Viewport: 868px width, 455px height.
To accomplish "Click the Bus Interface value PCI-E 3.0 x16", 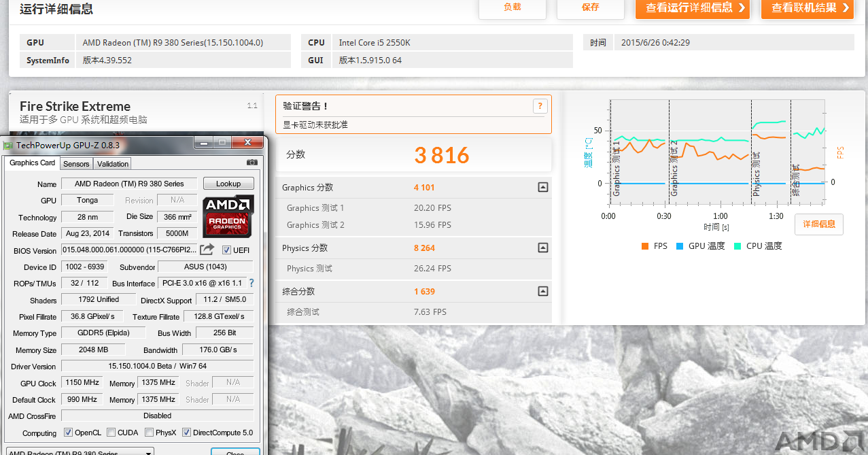I will (202, 283).
